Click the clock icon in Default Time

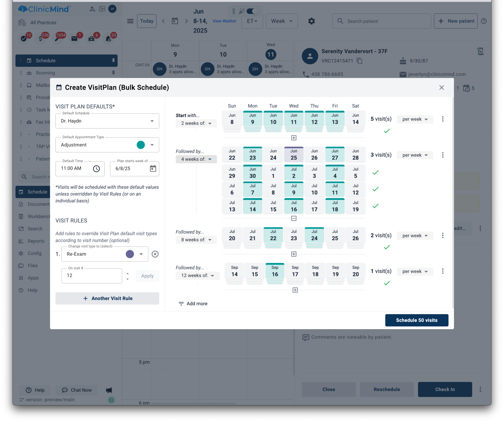(96, 169)
